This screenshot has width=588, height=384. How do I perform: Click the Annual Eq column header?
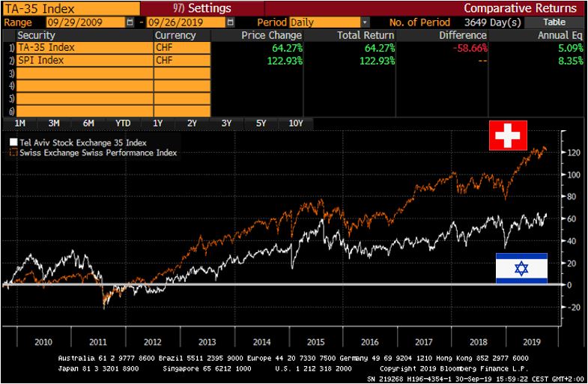560,35
